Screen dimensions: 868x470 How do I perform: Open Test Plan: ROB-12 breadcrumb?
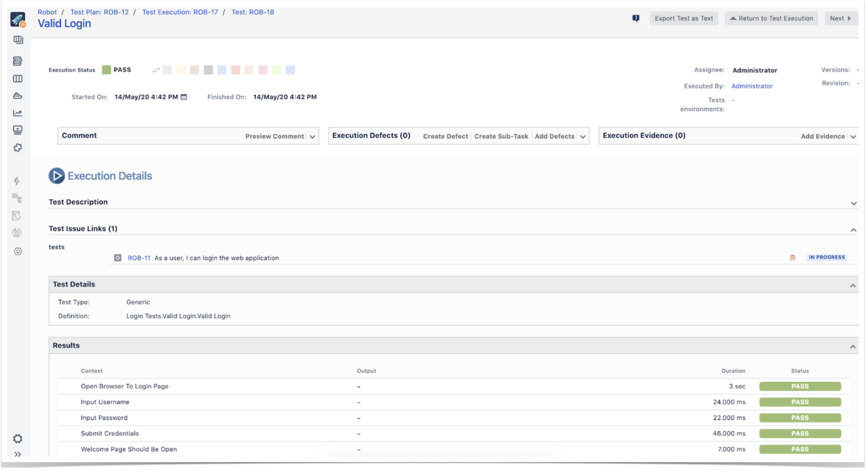coord(99,12)
